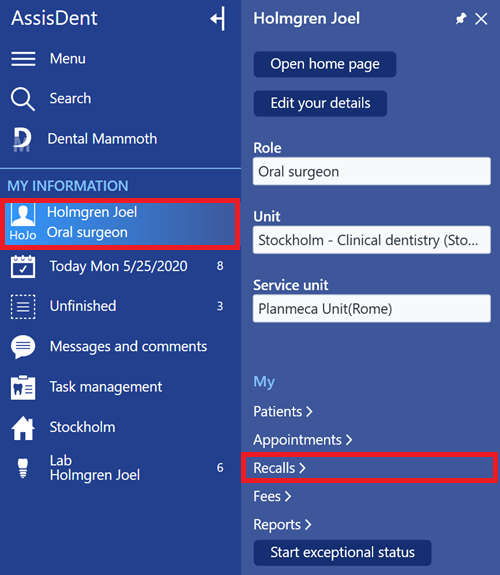Click the Unit field Stockholm Clinical dentistry
This screenshot has height=575, width=500.
click(x=372, y=240)
